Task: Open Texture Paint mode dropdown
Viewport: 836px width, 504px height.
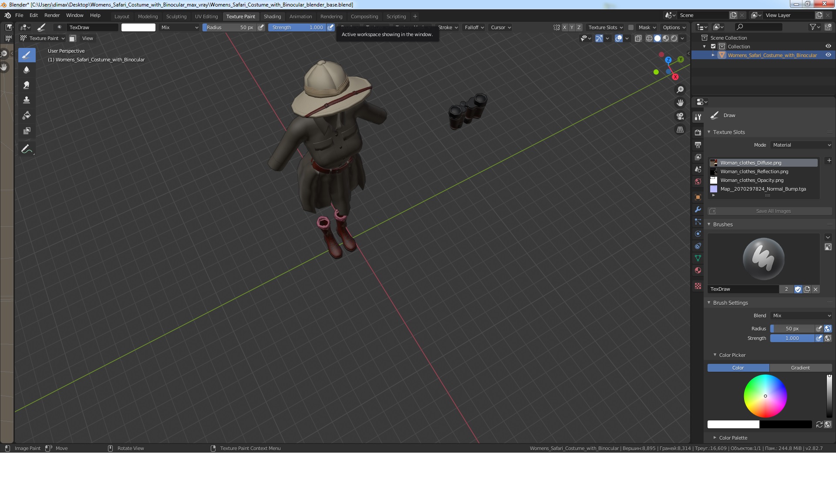Action: [43, 38]
